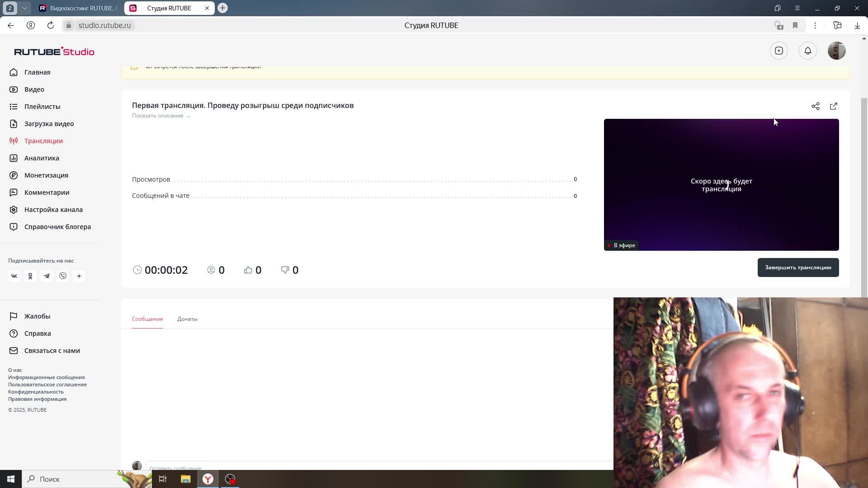This screenshot has height=488, width=868.
Task: Click the speech bubble icon next to Комментарии
Action: pos(14,192)
